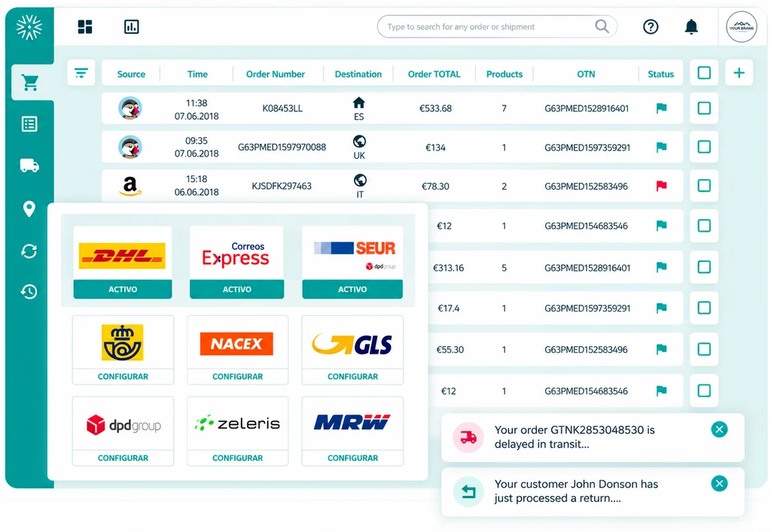This screenshot has height=532, width=771.
Task: Click the status flag of the €313.16 order
Action: click(x=661, y=267)
